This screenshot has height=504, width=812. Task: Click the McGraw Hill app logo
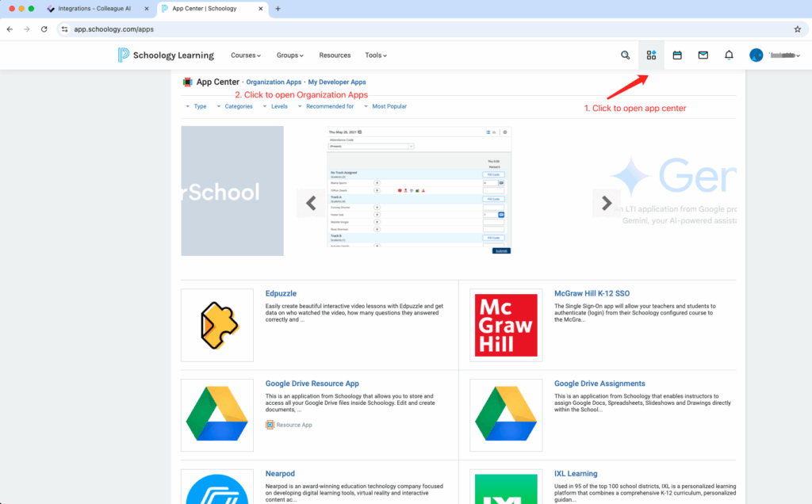pos(506,325)
